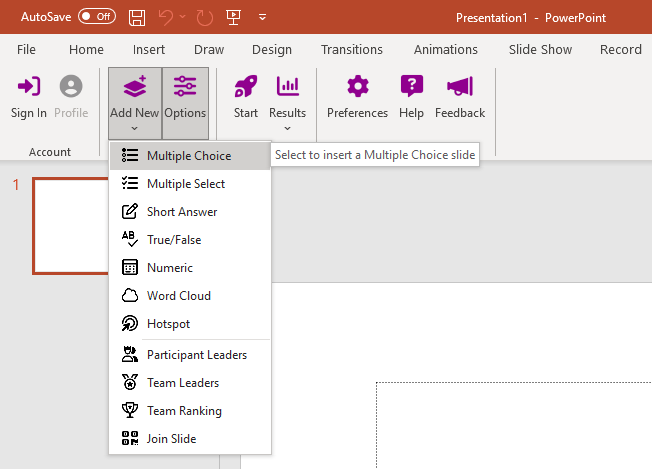
Task: Select the Participant Leaders label
Action: pyautogui.click(x=197, y=355)
